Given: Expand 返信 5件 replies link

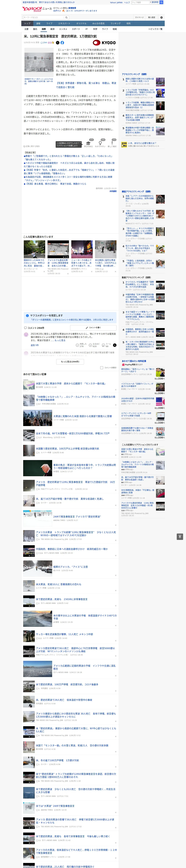Looking at the screenshot, I should tap(35, 345).
